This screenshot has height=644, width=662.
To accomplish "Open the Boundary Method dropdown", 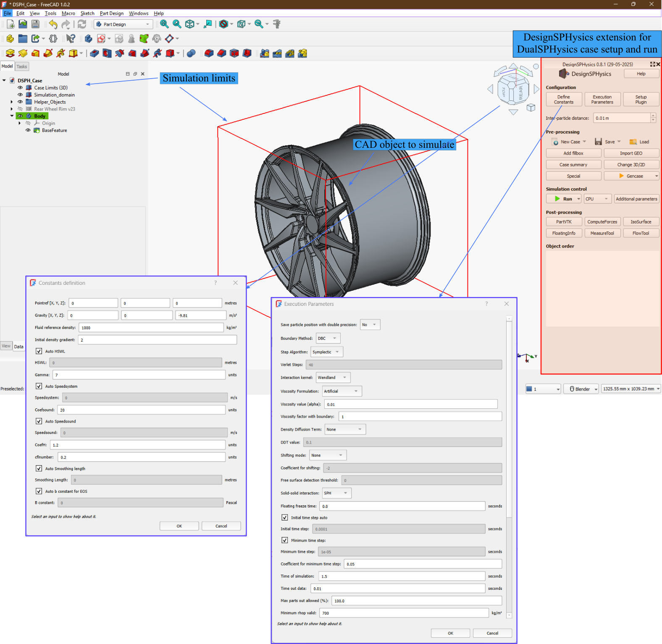I will pos(328,338).
